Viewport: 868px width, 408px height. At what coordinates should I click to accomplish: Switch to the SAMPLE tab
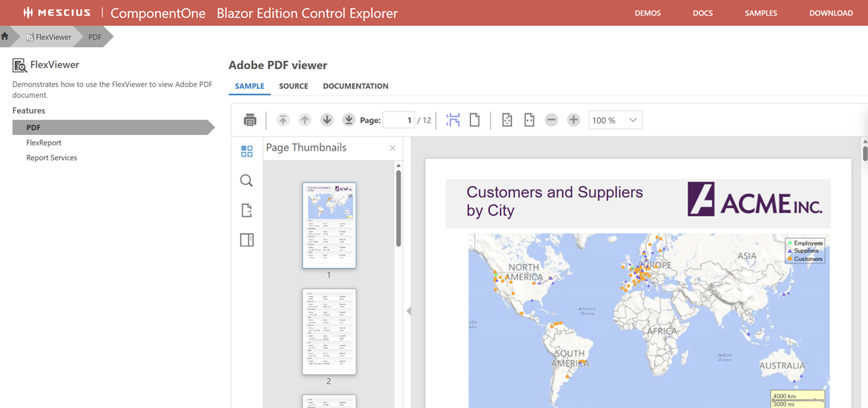coord(249,86)
